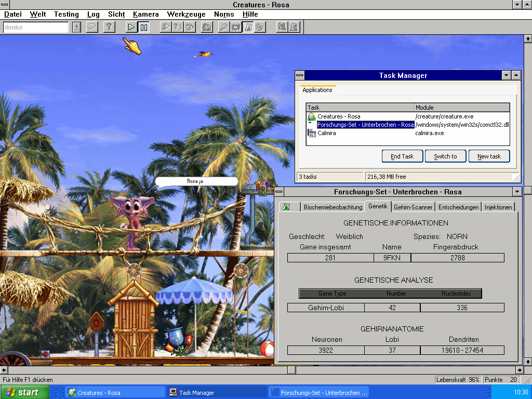Click the question mark with arrow toolbar icon
Screen dimensions: 532x399
[178, 27]
